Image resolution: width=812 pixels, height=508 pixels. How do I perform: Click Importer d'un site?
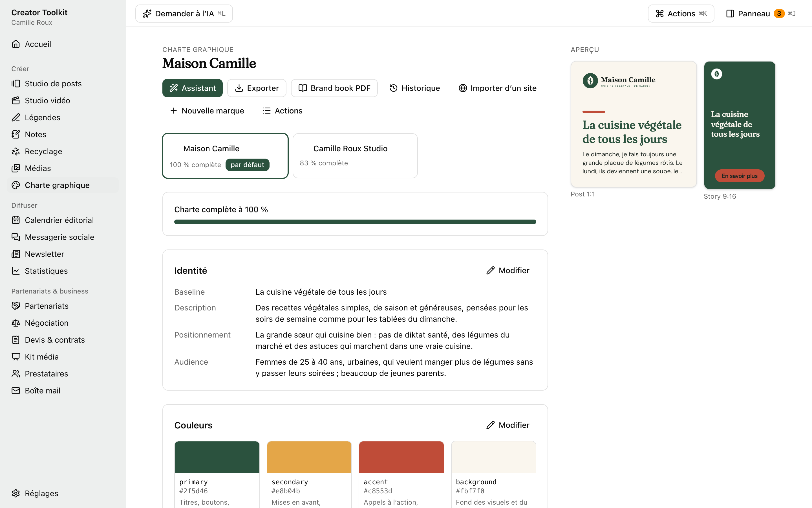497,88
